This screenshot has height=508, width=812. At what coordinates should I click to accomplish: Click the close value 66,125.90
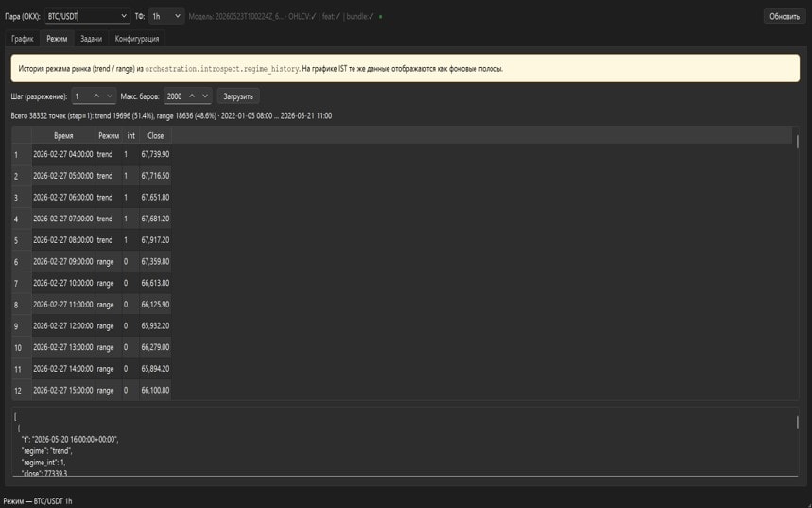pos(155,305)
